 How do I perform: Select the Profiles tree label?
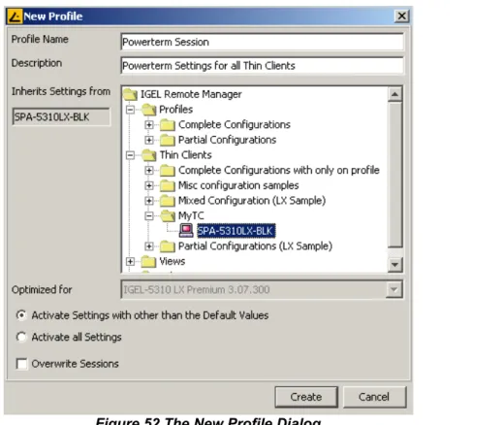pyautogui.click(x=176, y=110)
